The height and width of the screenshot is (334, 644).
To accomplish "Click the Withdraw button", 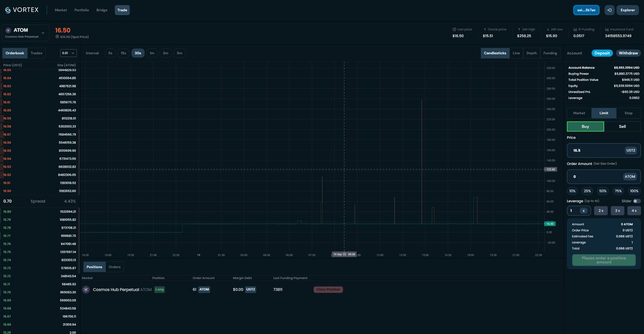I will [x=628, y=53].
